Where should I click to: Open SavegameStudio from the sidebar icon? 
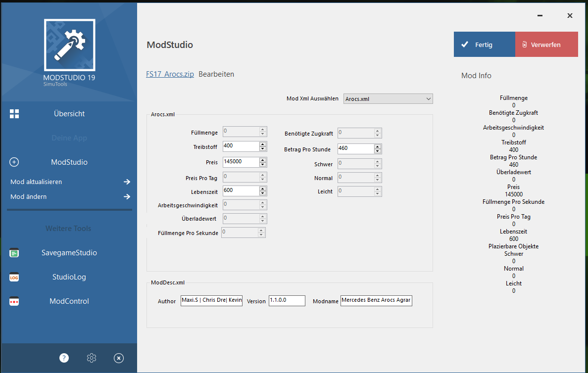tap(14, 253)
